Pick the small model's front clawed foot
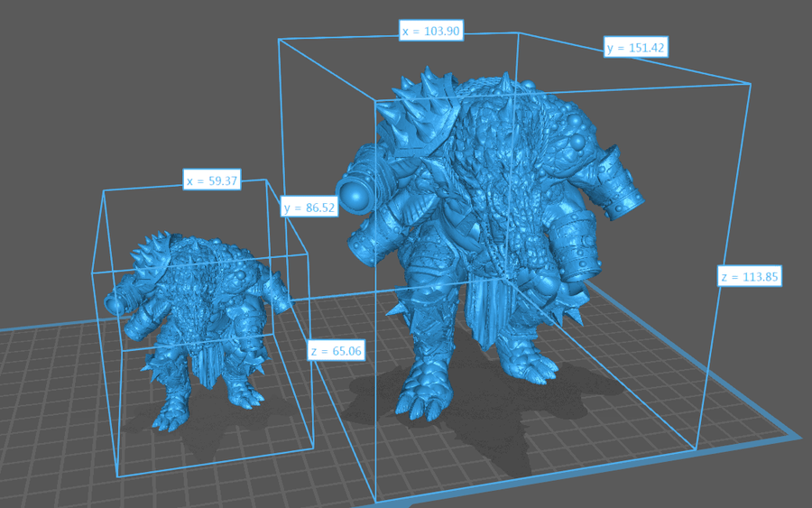812x508 pixels. tap(167, 417)
